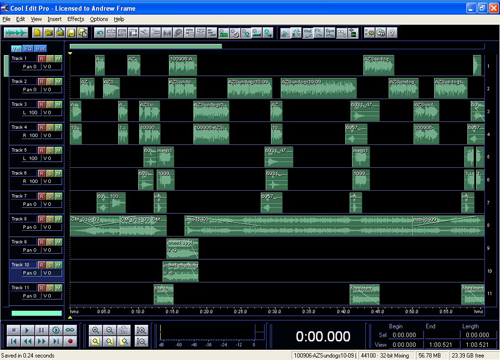Zoom in horizontally with magnifier plus icon
Image resolution: width=500 pixels, height=360 pixels.
coord(95,330)
